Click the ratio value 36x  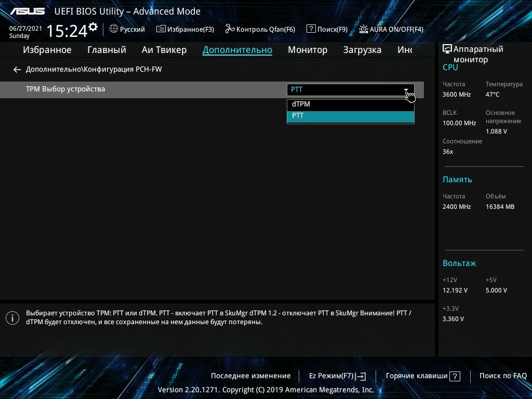(x=447, y=152)
